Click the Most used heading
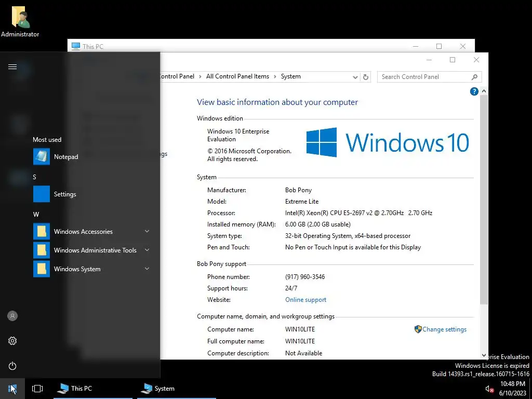The height and width of the screenshot is (399, 532). 47,139
